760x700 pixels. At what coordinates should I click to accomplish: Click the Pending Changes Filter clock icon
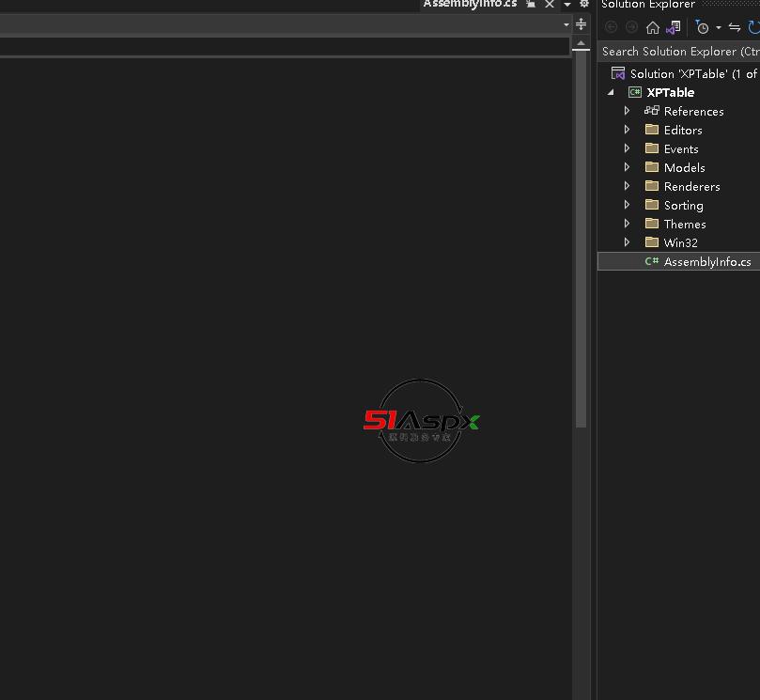coord(702,27)
